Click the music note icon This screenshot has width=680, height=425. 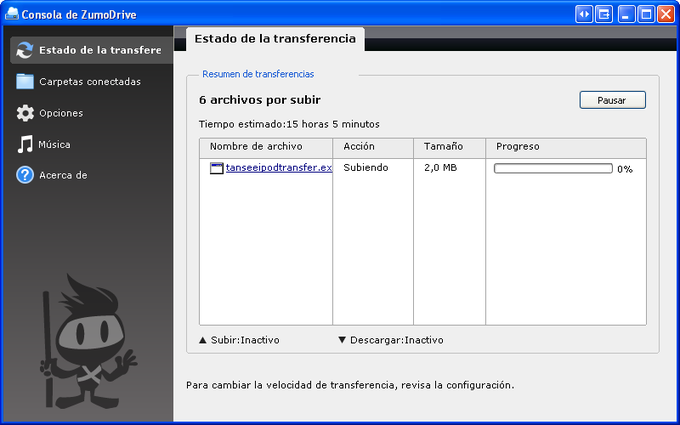coord(25,144)
